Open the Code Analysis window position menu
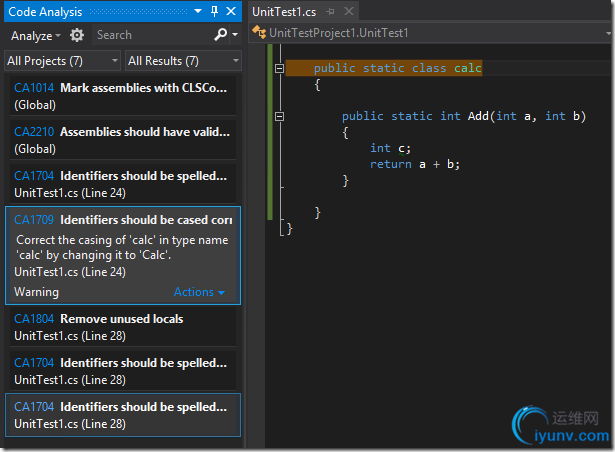615x452 pixels. 198,11
